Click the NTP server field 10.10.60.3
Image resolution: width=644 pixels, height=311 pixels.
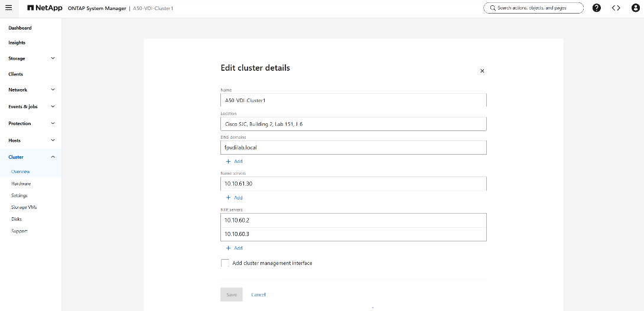click(353, 234)
